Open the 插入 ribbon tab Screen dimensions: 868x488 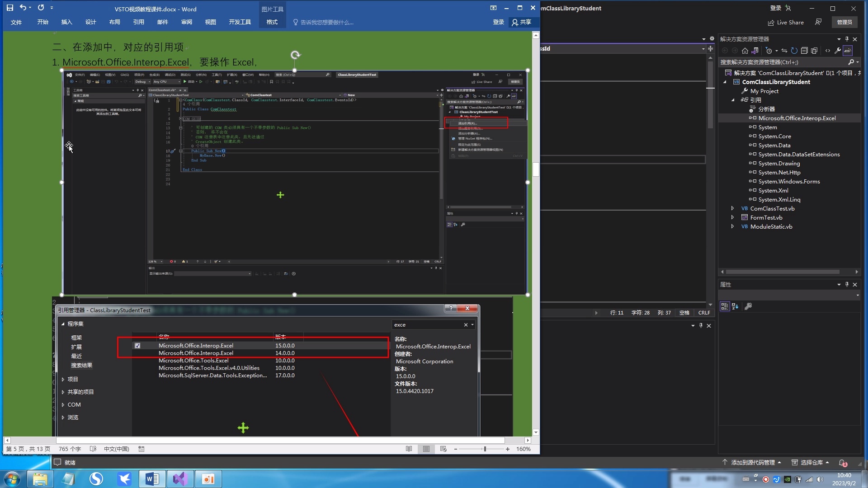coord(66,22)
